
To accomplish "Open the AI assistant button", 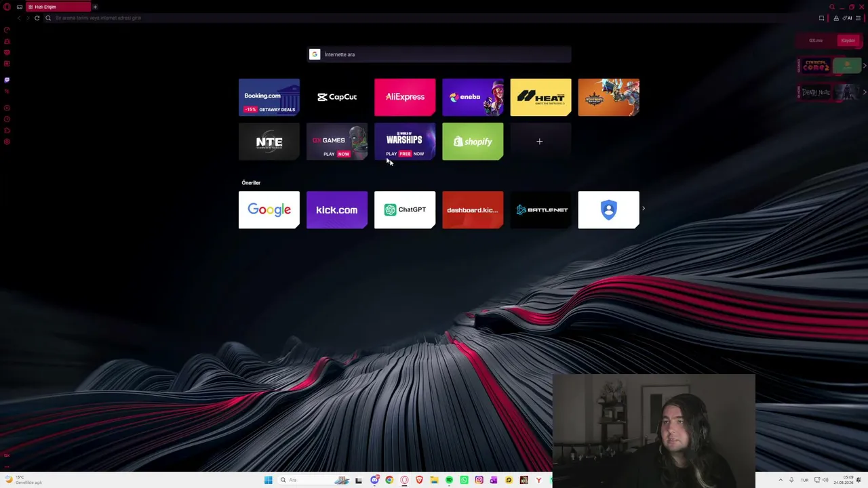I will tap(847, 18).
